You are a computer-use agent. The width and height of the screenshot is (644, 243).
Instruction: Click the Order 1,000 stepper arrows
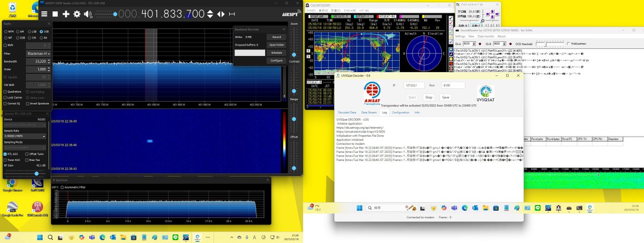pyautogui.click(x=49, y=69)
